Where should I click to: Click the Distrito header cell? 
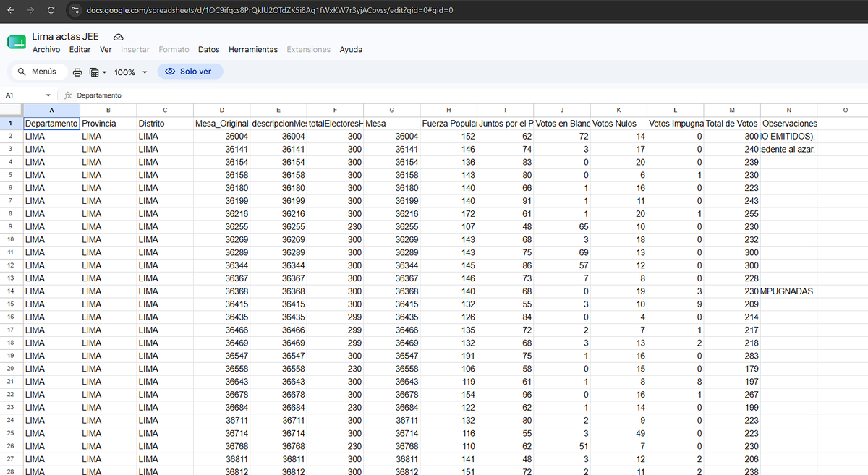pyautogui.click(x=165, y=124)
